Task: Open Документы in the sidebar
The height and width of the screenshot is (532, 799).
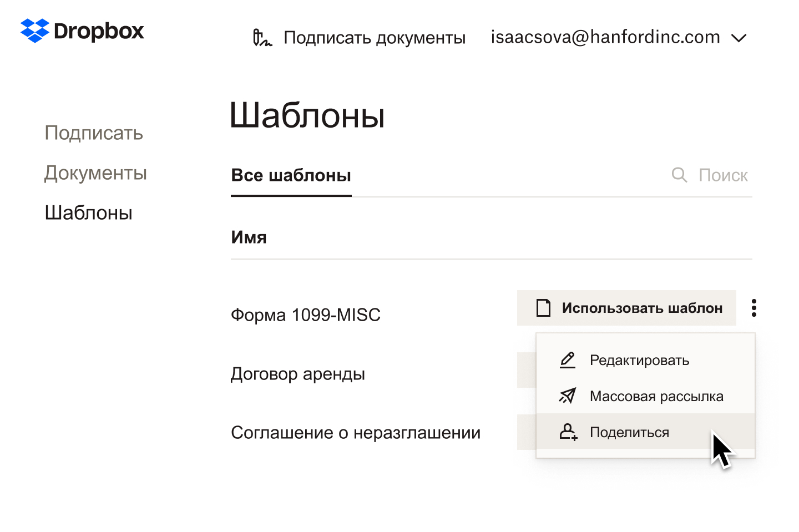Action: coord(95,173)
